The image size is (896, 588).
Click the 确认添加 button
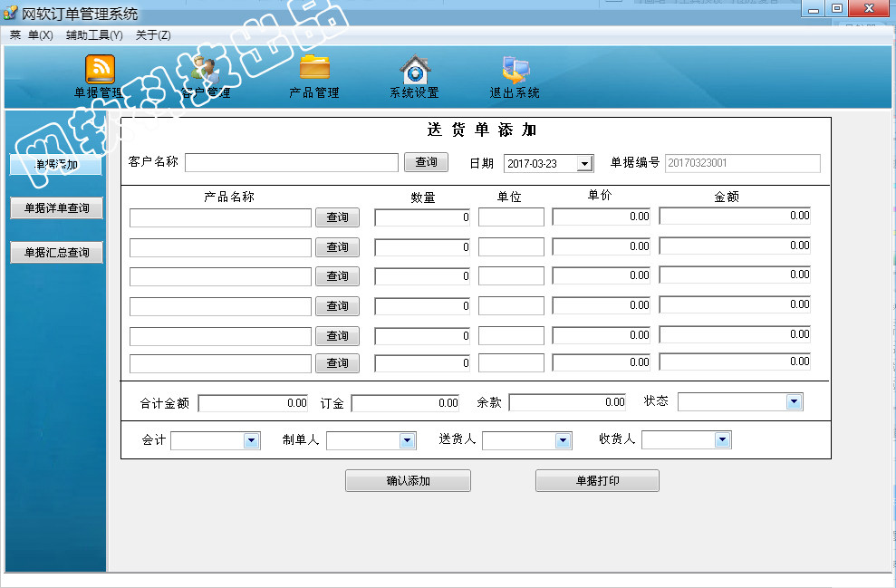[x=408, y=481]
